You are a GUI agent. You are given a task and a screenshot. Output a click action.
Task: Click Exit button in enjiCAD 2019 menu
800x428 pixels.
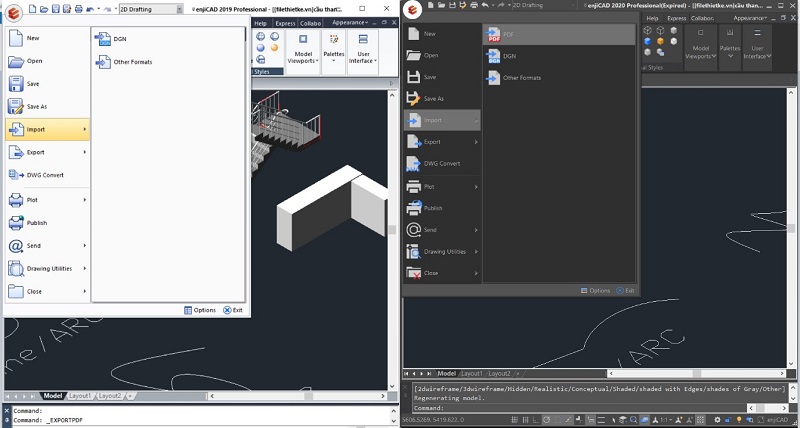(233, 310)
